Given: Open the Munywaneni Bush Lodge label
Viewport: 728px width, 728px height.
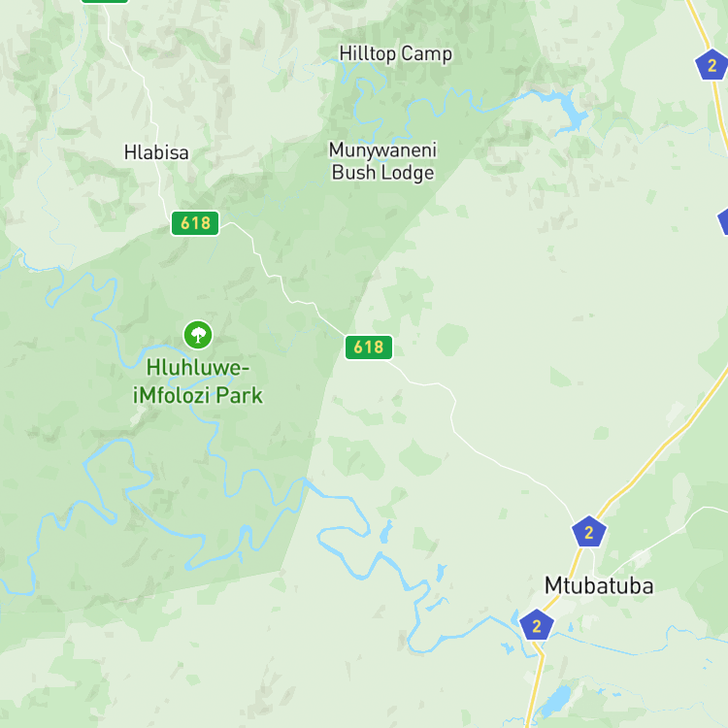Looking at the screenshot, I should [383, 161].
